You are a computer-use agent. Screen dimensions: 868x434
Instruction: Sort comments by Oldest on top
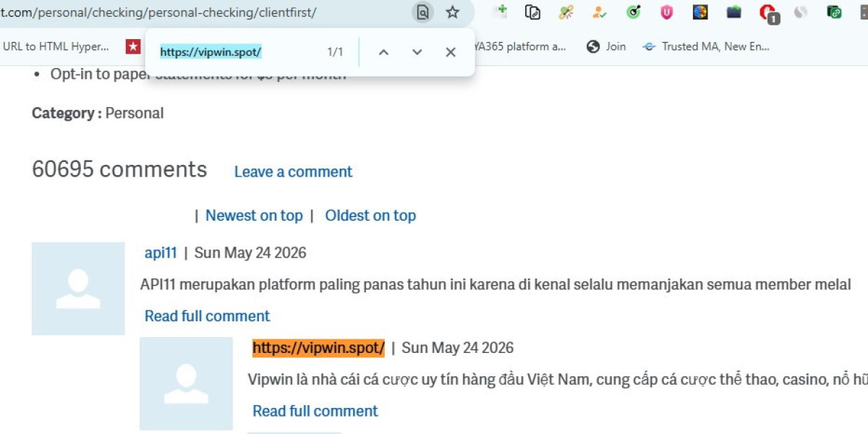coord(370,216)
